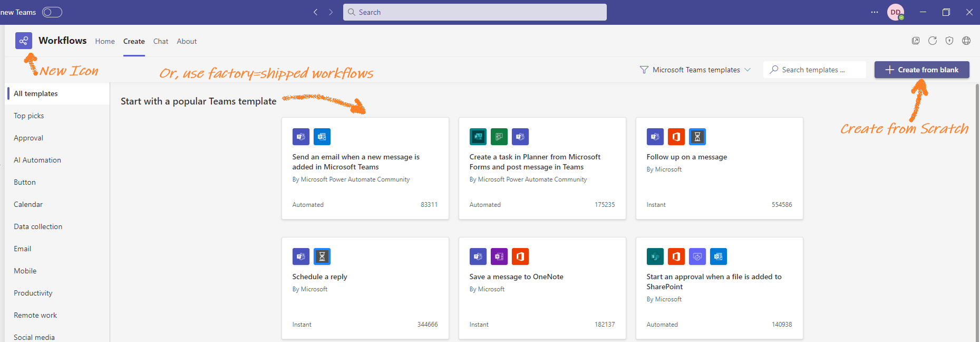Click Teams icon on Save a message to OneNote card
This screenshot has width=980, height=342.
pyautogui.click(x=478, y=256)
